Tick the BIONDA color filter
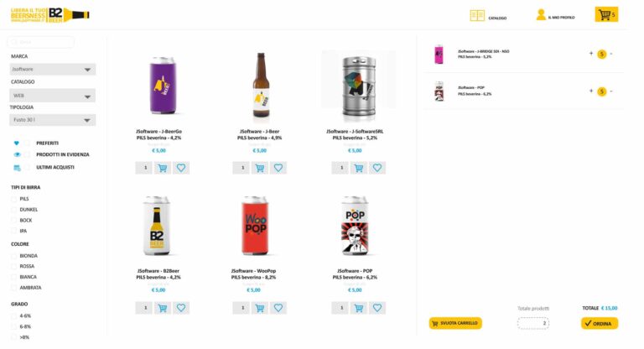Screen dimensions: 644x349 (13, 256)
